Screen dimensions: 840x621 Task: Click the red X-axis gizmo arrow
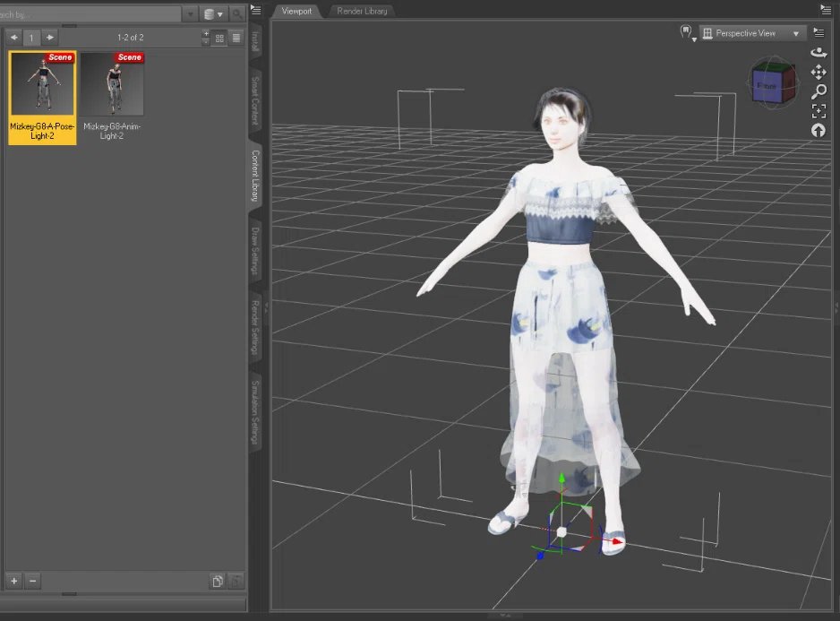tap(618, 542)
